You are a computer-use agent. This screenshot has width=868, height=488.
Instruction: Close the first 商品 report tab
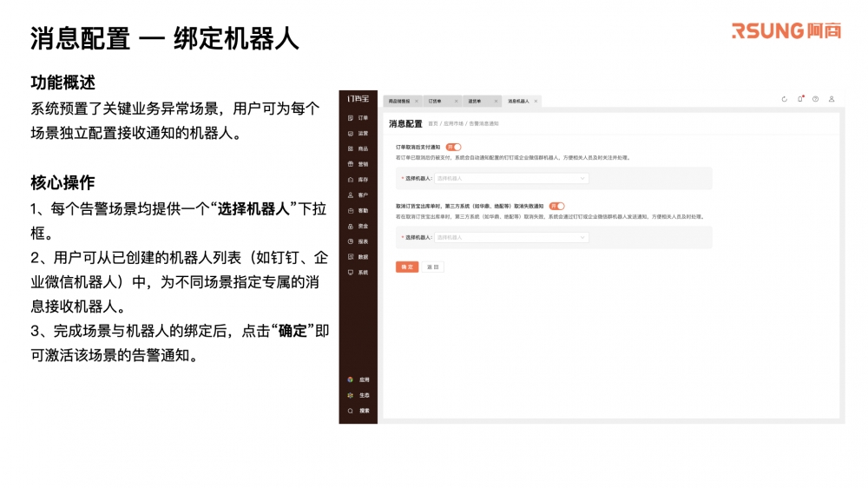click(x=417, y=102)
